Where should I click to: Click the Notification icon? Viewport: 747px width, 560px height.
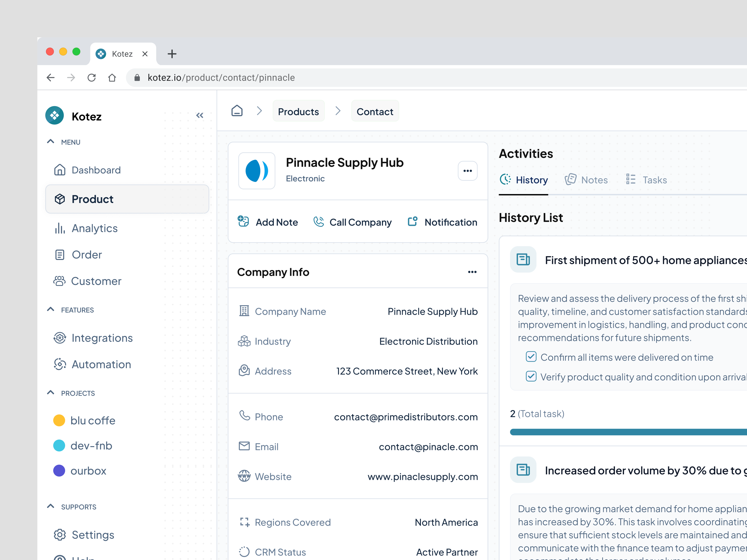click(x=413, y=221)
